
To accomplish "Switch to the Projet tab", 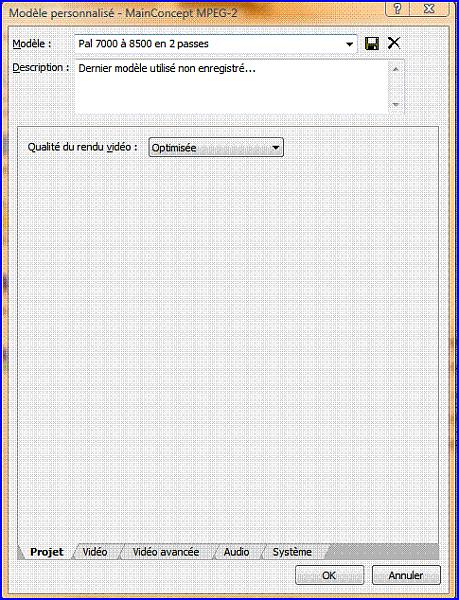I will coord(46,552).
